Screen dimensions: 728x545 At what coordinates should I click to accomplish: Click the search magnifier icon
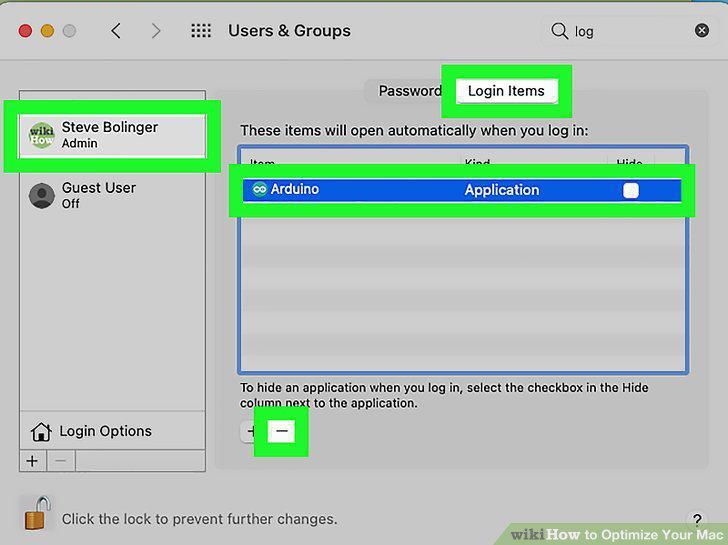tap(559, 31)
